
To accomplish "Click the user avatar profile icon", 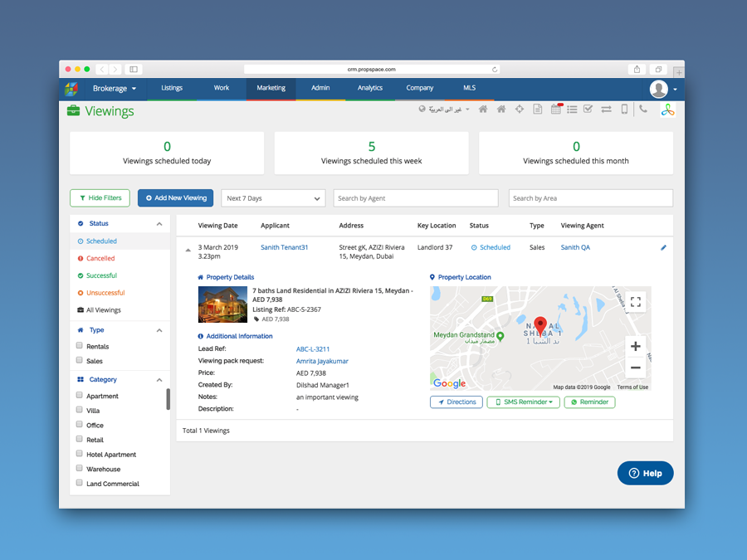I will click(659, 89).
